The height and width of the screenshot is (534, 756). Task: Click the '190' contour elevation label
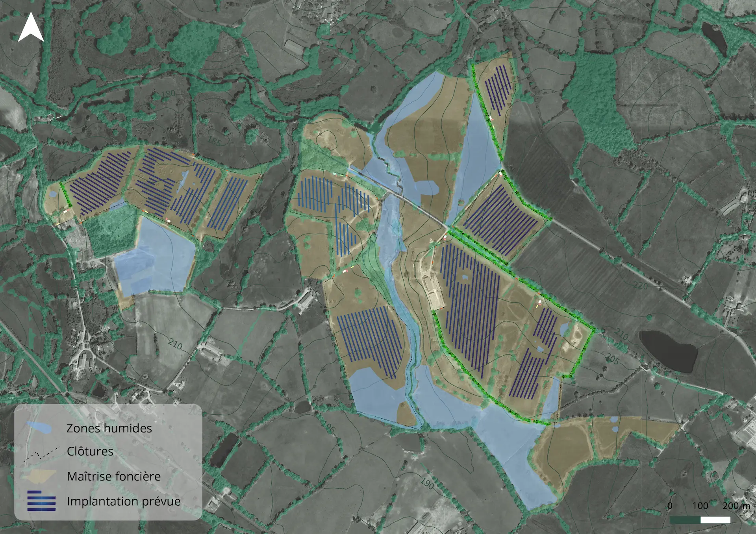pos(427,483)
